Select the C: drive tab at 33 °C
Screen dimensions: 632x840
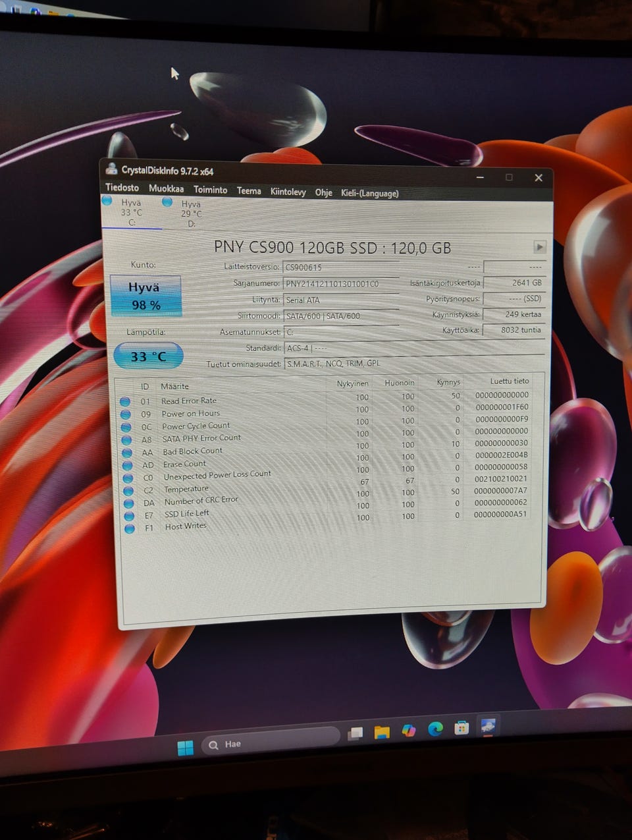[x=130, y=211]
